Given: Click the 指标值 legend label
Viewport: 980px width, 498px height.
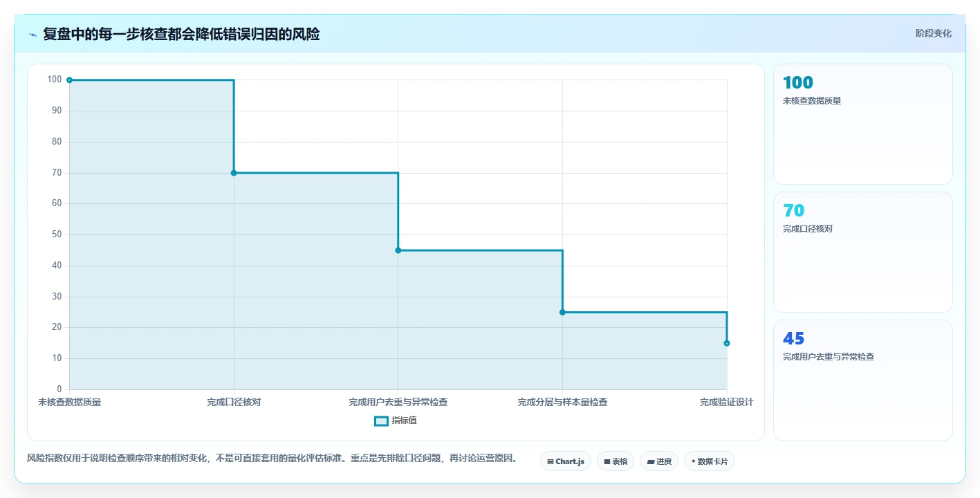Looking at the screenshot, I should [404, 421].
